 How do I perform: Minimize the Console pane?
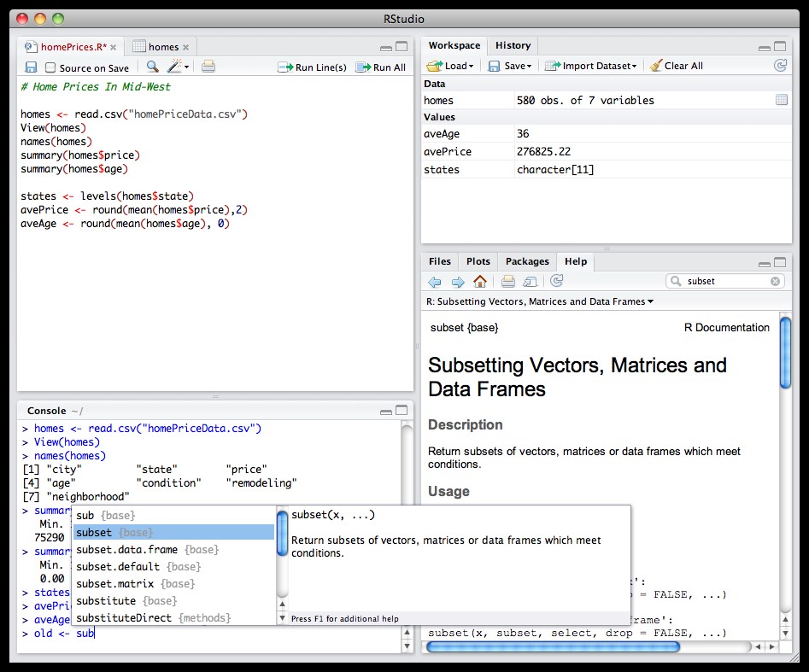[386, 412]
